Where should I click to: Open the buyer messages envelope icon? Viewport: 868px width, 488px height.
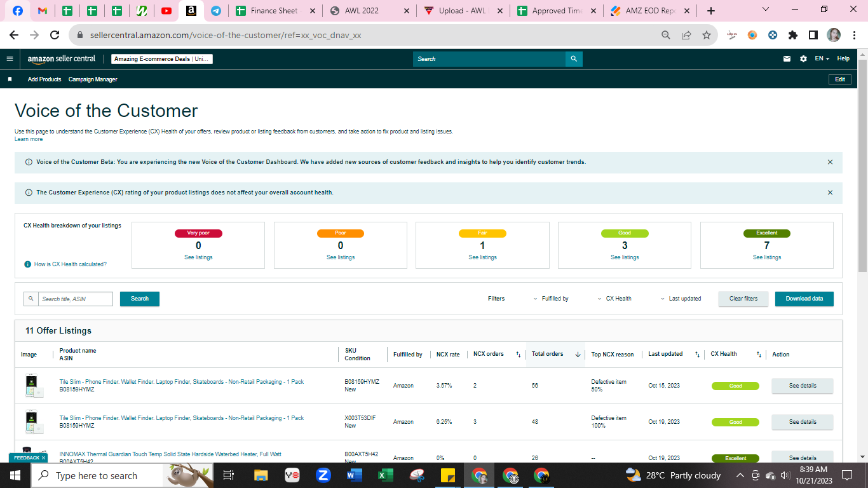coord(787,58)
